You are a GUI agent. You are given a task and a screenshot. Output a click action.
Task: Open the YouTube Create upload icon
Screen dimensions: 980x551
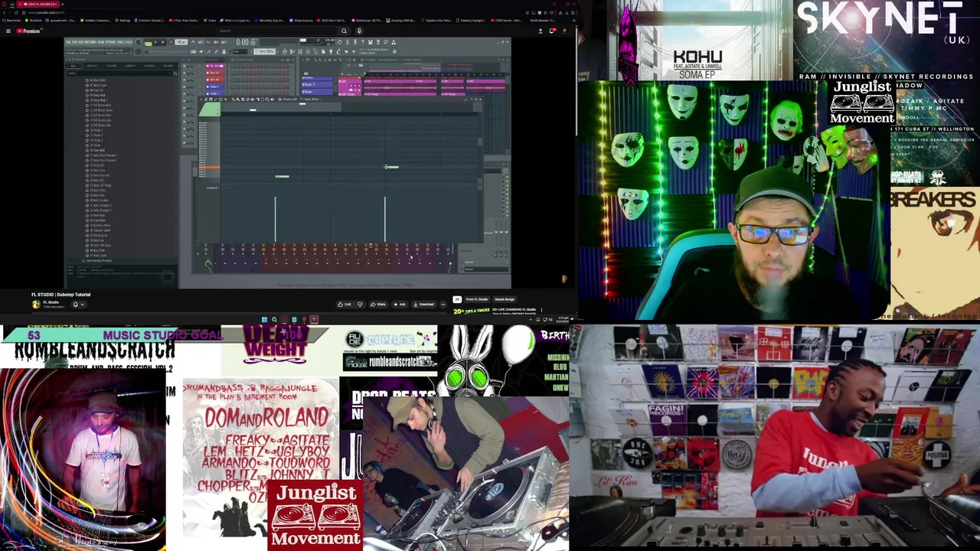541,31
